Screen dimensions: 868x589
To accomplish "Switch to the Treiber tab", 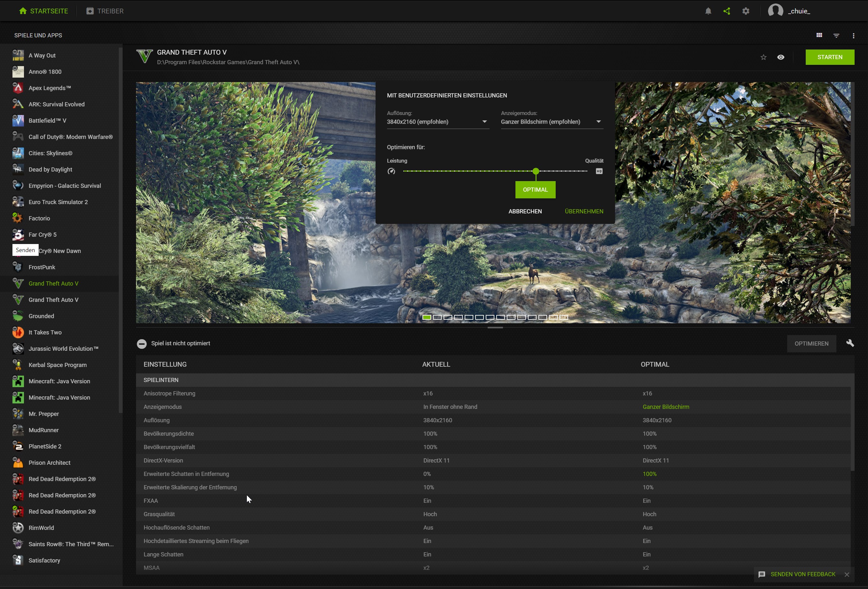I will point(105,11).
